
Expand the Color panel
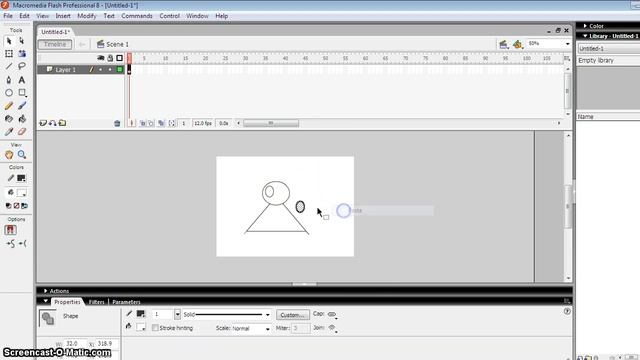(585, 26)
